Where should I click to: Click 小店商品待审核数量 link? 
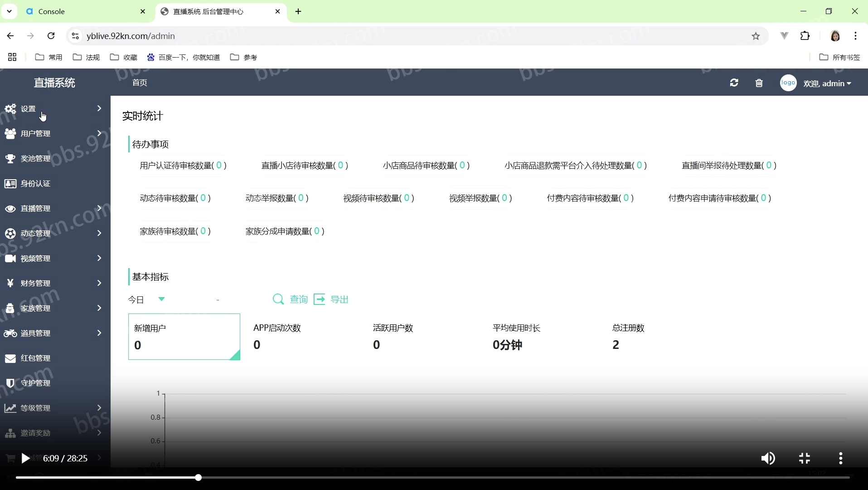point(426,165)
